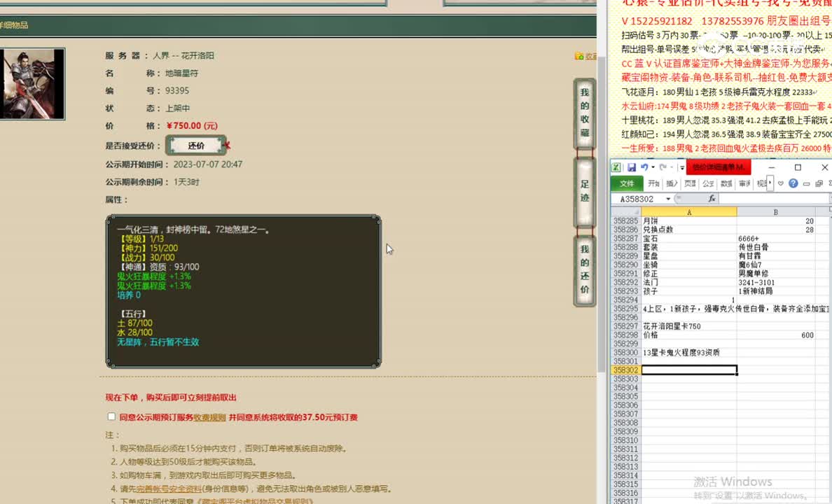Click the heart-shaped ribbon minimize icon
The height and width of the screenshot is (504, 832).
pos(780,183)
